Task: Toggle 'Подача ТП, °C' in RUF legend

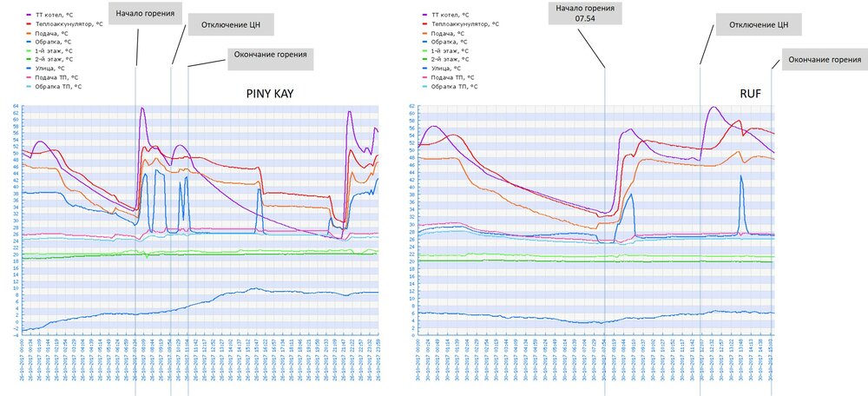Action: coord(449,77)
